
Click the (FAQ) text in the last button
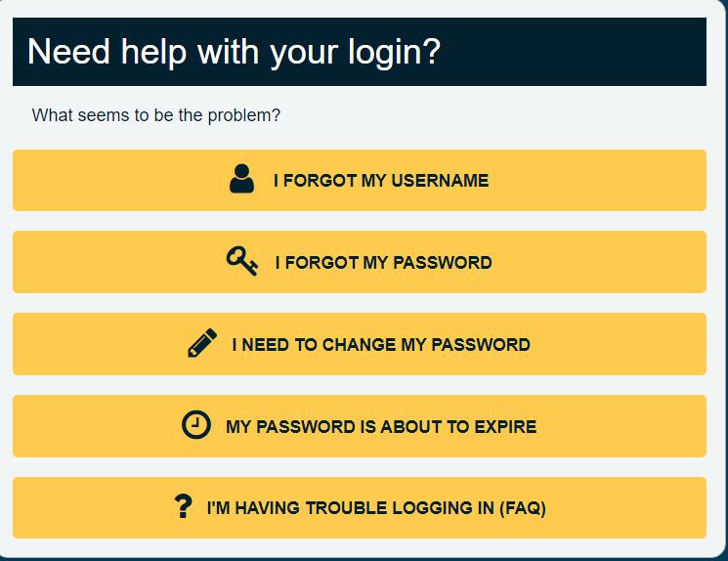[x=523, y=508]
